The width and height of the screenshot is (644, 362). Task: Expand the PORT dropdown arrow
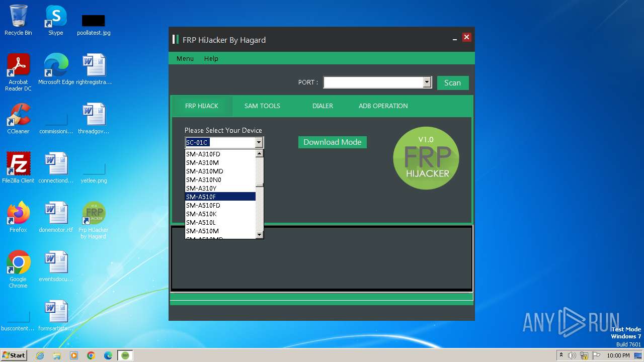coord(427,82)
